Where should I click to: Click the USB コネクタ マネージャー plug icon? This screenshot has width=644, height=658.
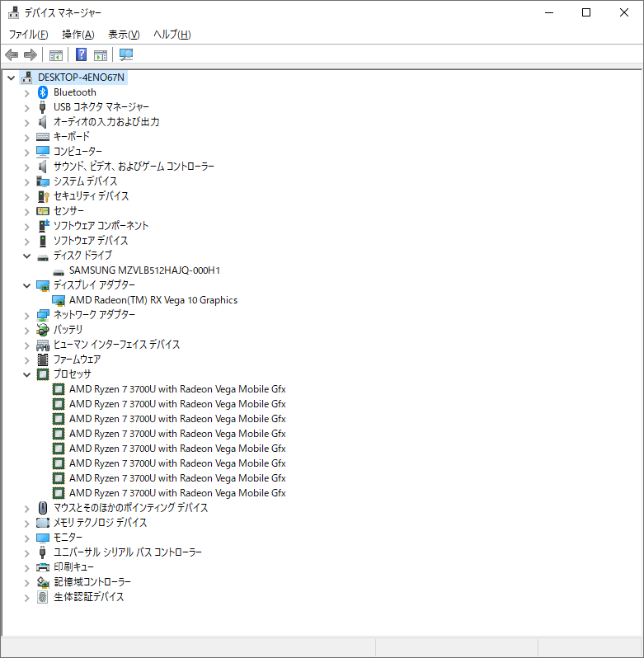(x=42, y=107)
